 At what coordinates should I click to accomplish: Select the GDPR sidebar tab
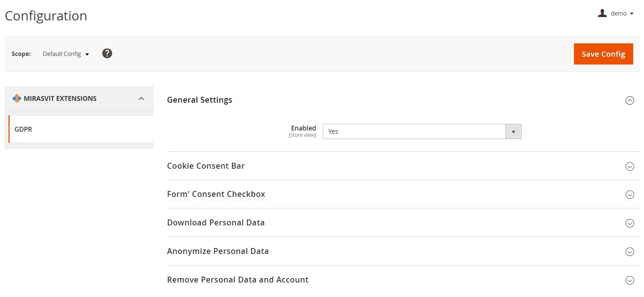tap(81, 129)
